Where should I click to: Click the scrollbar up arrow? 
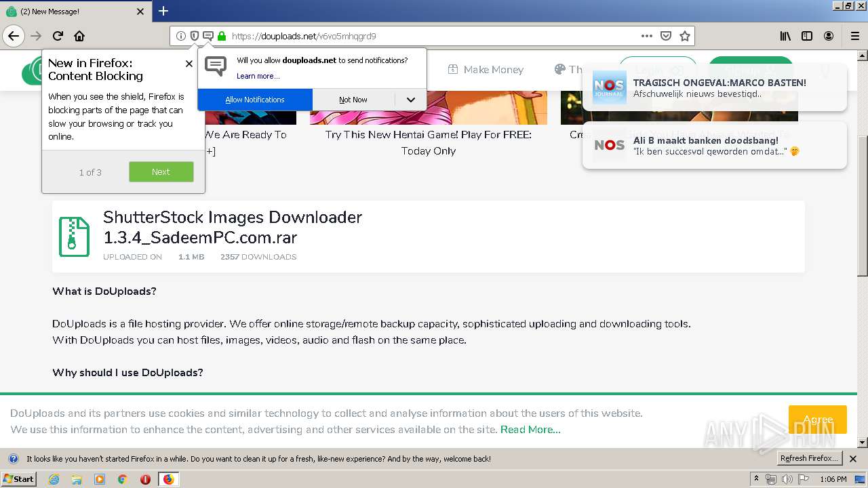[862, 57]
